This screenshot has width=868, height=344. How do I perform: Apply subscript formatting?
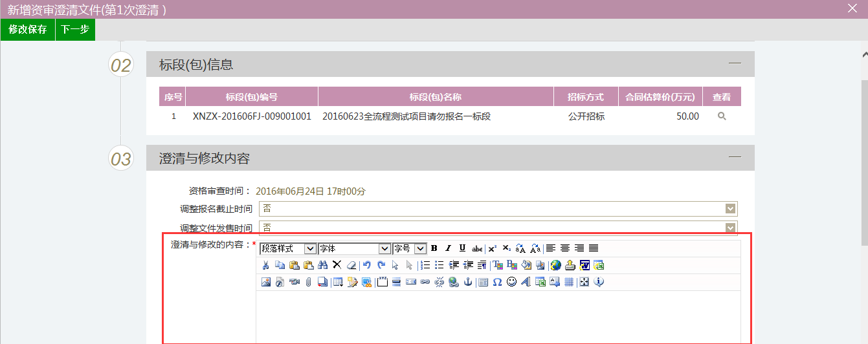pos(506,248)
